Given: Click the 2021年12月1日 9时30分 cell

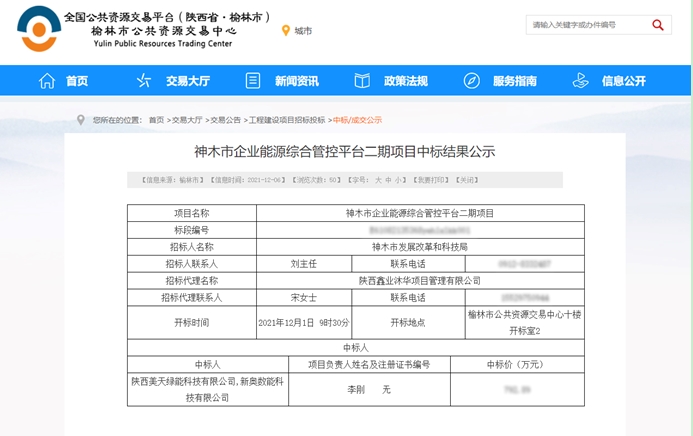Looking at the screenshot, I should (304, 322).
